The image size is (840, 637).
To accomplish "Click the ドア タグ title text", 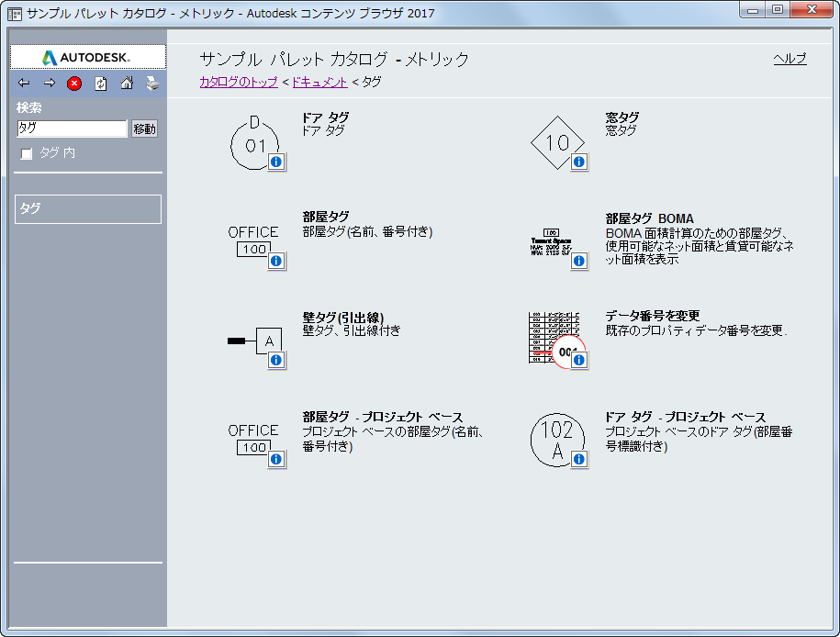I will point(325,117).
